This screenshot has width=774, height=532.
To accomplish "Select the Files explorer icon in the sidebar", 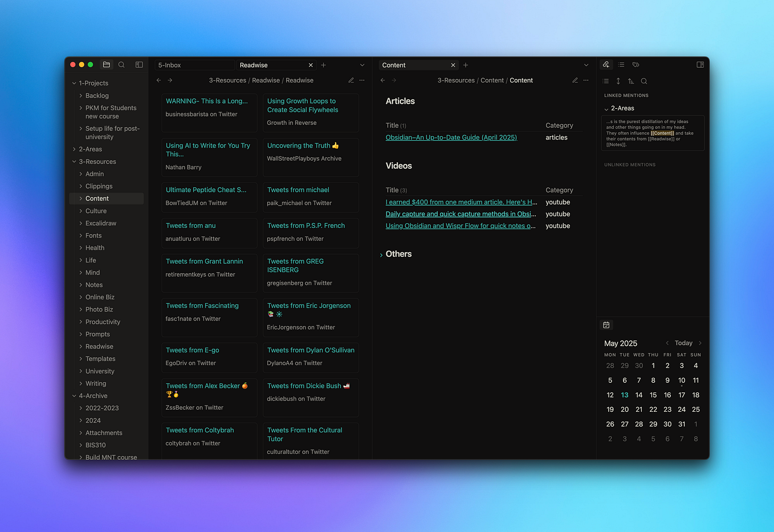I will pyautogui.click(x=106, y=64).
